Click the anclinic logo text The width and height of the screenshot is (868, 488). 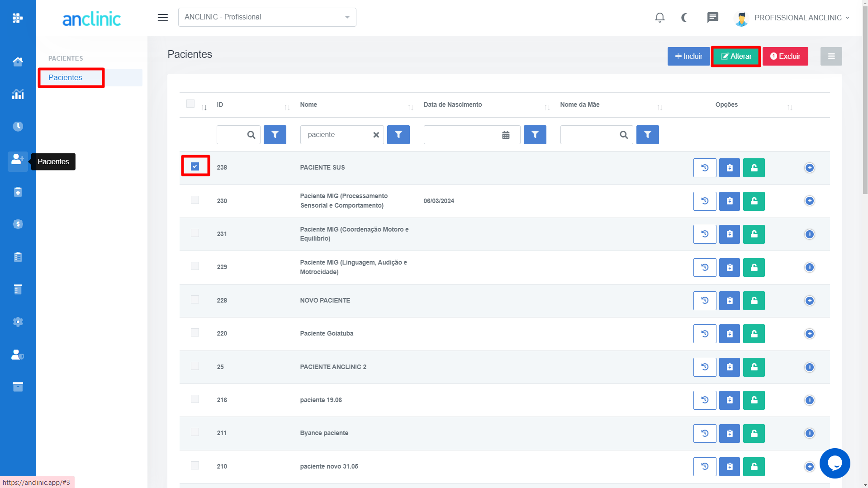(91, 19)
